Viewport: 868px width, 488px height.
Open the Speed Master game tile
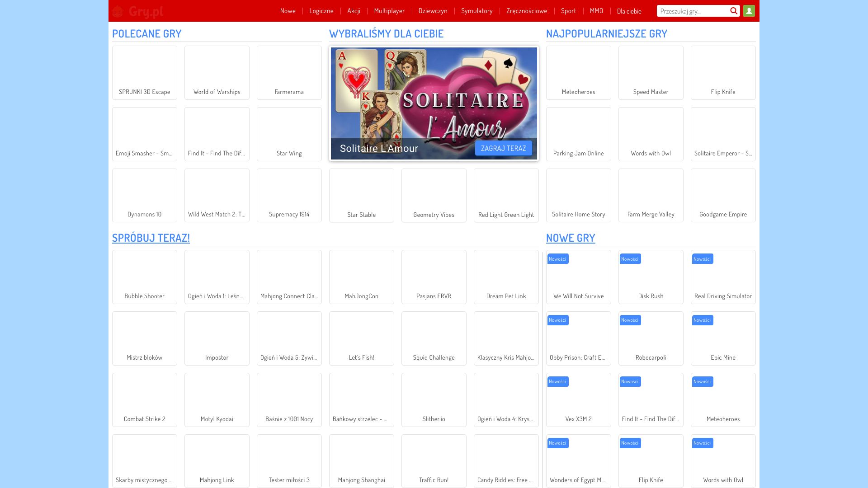point(651,73)
